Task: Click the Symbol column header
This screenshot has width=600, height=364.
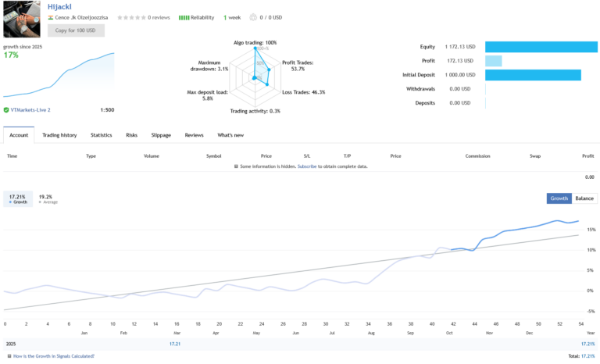Action: (x=213, y=156)
